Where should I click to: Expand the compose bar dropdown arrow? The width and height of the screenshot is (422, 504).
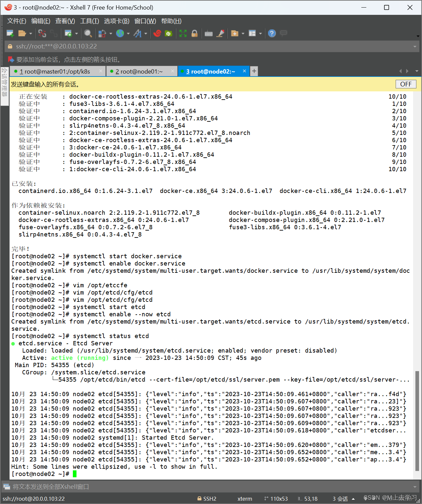click(415, 487)
